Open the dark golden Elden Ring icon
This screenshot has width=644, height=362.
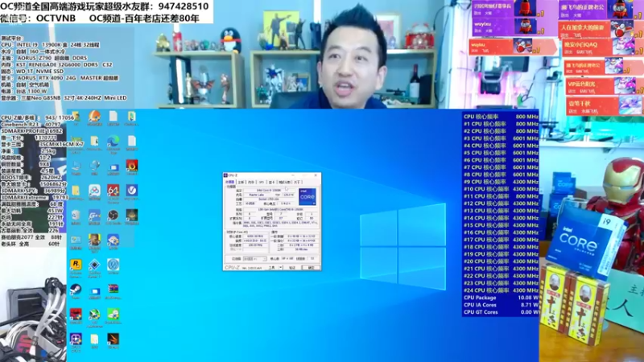(131, 215)
